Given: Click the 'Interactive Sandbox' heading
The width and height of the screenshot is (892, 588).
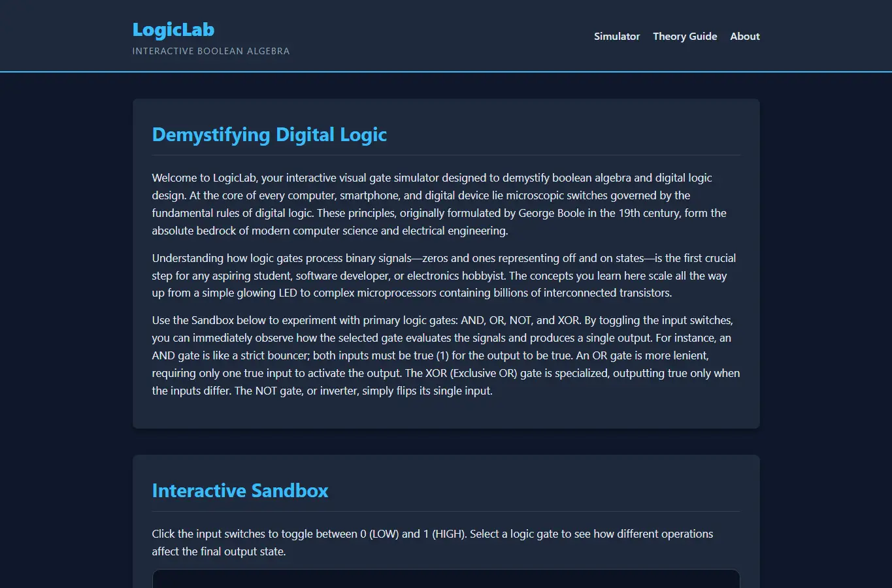Looking at the screenshot, I should tap(240, 491).
